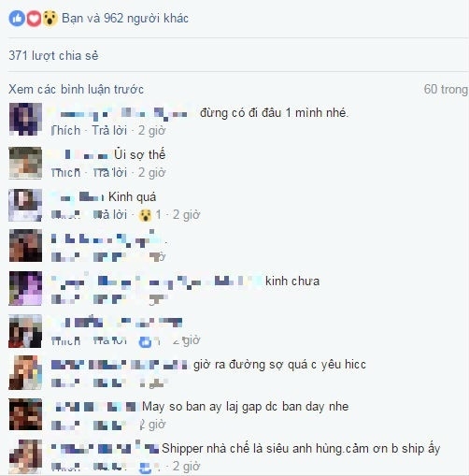Click Wow emoji under 'Kinh quá' comment

tap(145, 215)
